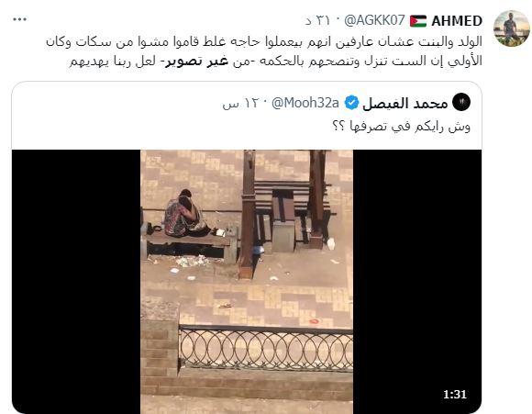Click the ٣١ د tweet timestamp
The height and width of the screenshot is (414, 532).
317,21
